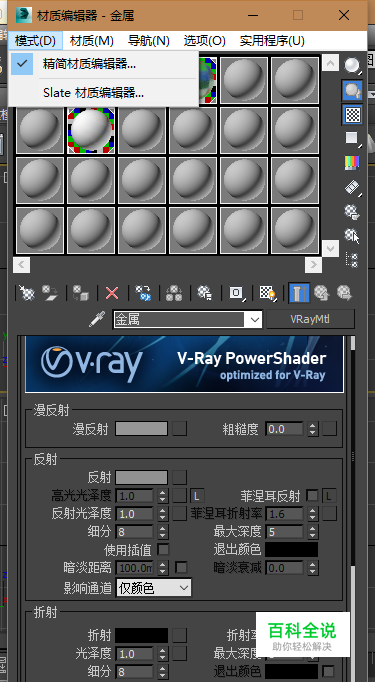Image resolution: width=375 pixels, height=682 pixels.
Task: Click the Make Preview filmstrip icon
Action: (x=352, y=187)
